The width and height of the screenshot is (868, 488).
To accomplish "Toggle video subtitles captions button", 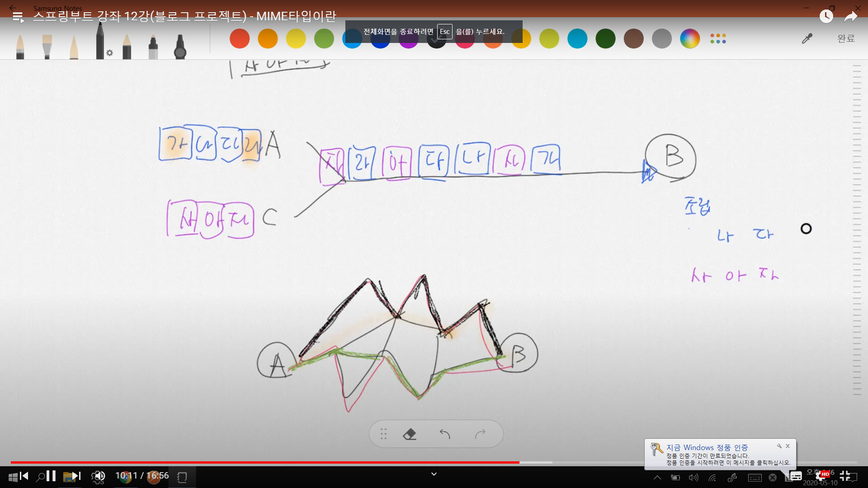I will 796,476.
